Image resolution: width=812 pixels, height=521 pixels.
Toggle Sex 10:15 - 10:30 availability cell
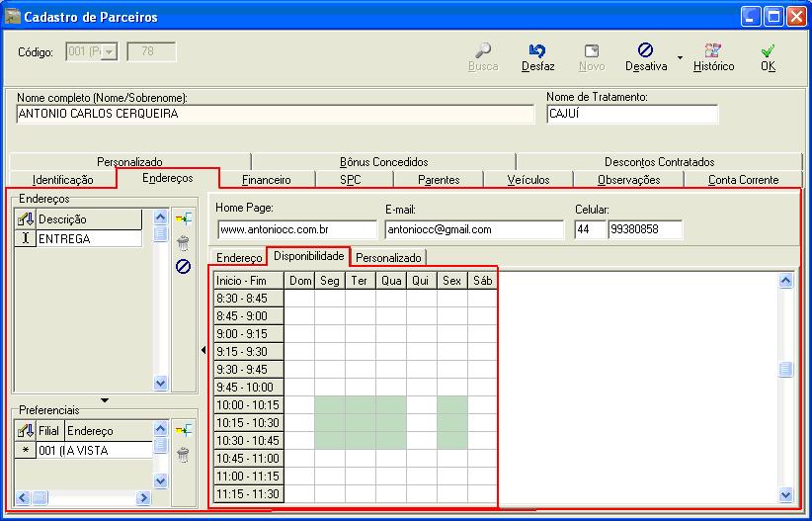coord(452,422)
